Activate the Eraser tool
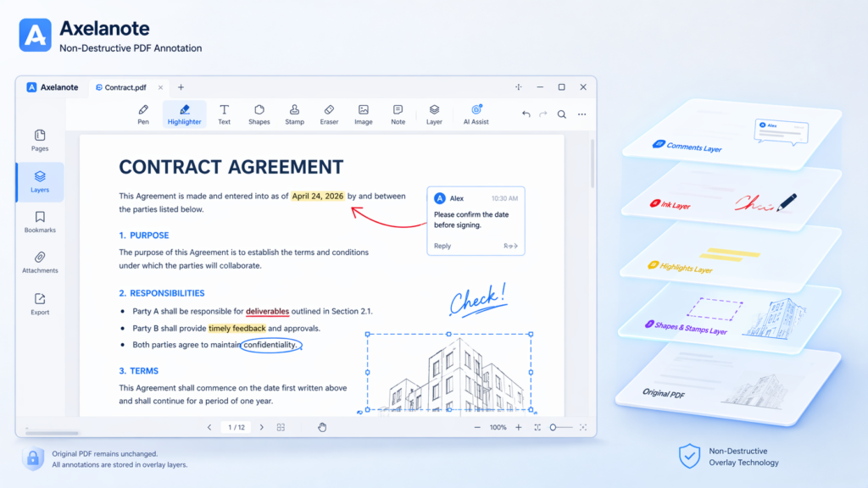The height and width of the screenshot is (488, 868). click(x=329, y=114)
